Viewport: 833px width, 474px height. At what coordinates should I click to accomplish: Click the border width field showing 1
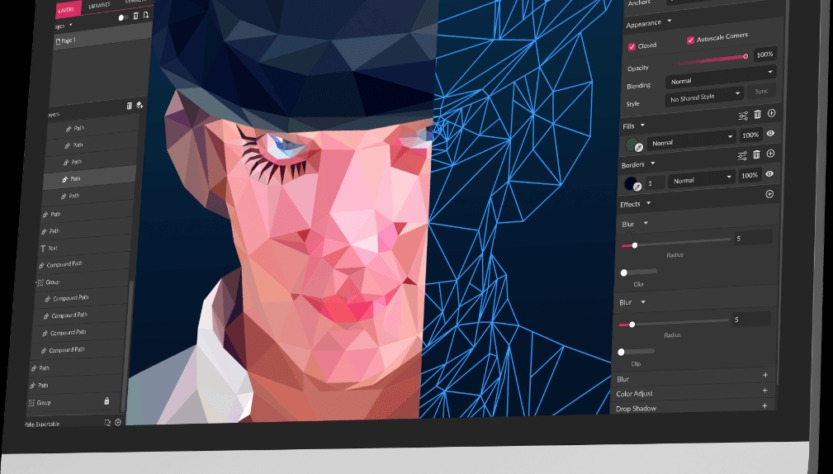pos(655,182)
